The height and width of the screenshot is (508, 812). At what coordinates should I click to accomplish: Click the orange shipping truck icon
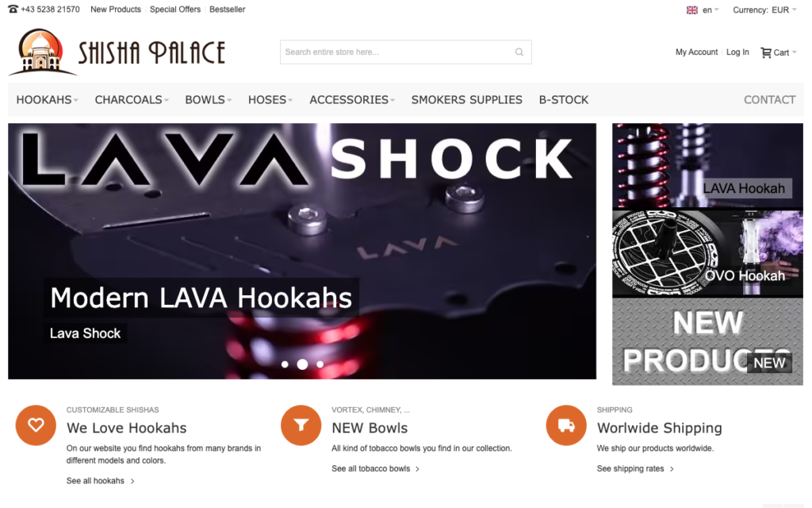click(566, 425)
